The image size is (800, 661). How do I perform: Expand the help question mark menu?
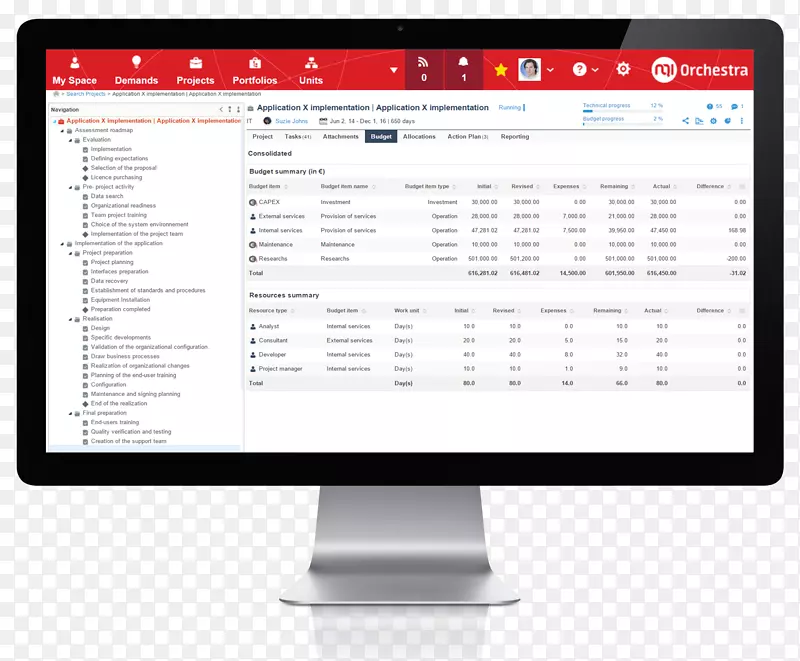(x=585, y=70)
